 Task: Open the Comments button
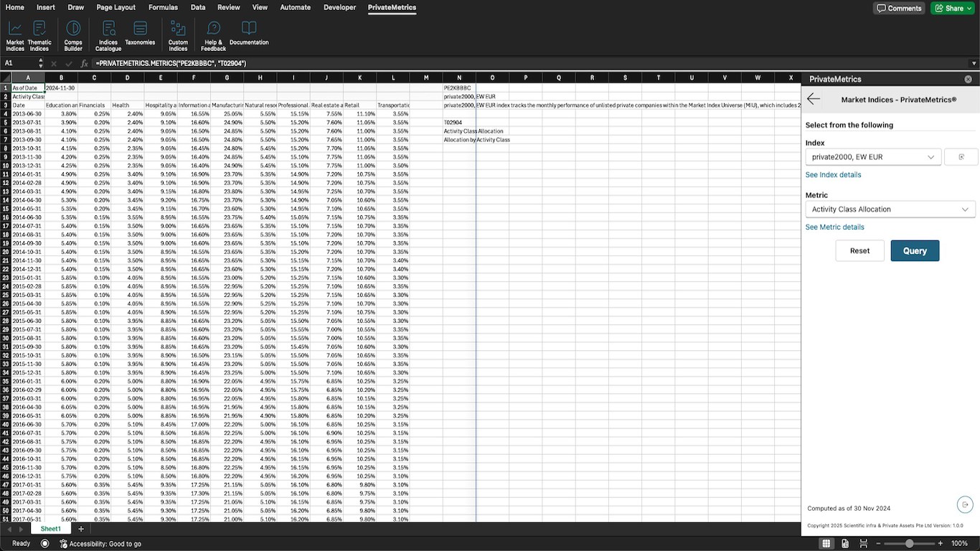pos(899,8)
